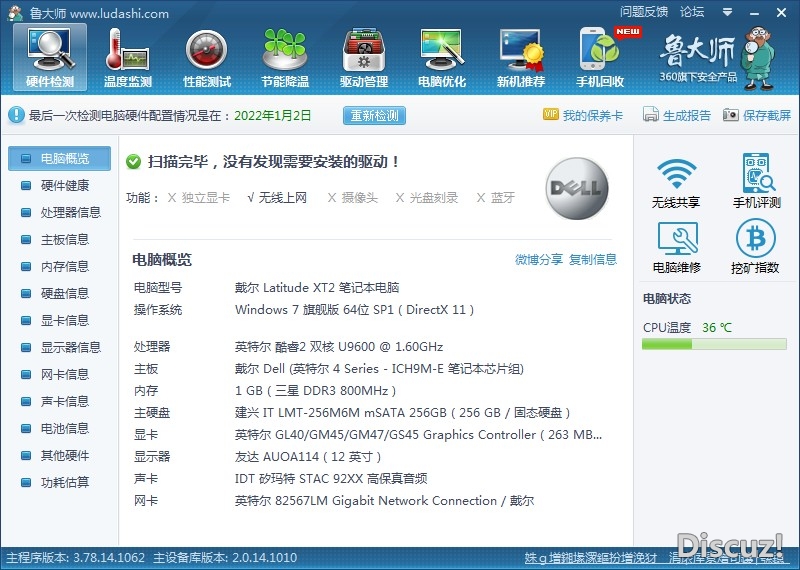
Task: Click the 保存截屏 link text
Action: [767, 115]
